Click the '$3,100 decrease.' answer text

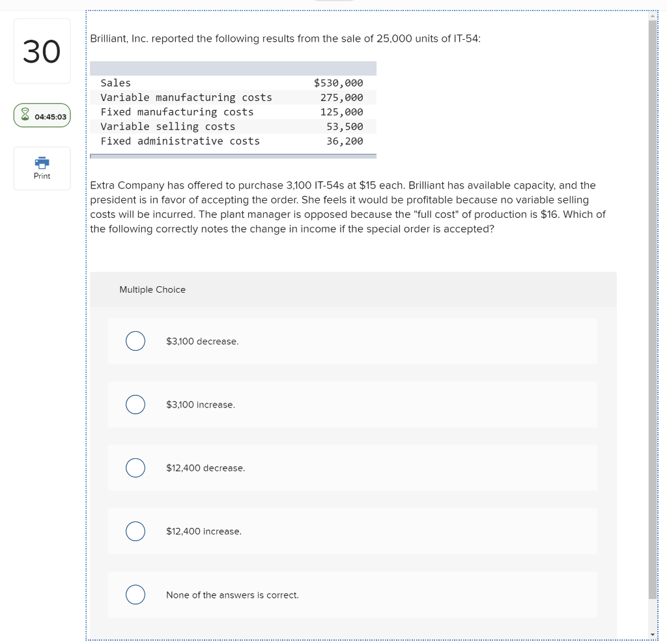202,342
